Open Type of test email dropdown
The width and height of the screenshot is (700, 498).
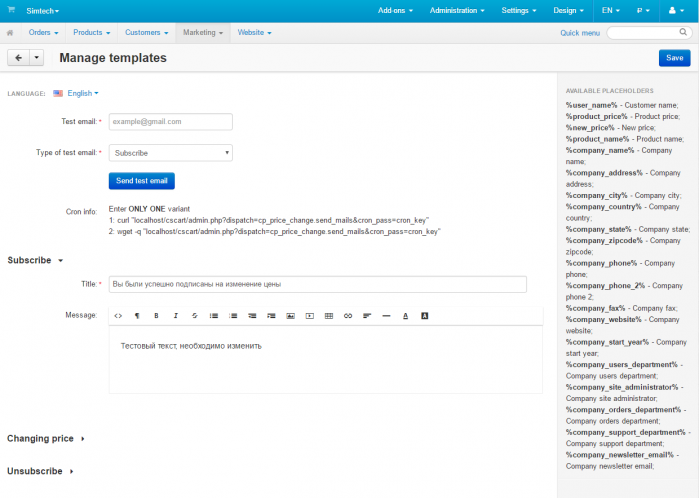[171, 153]
